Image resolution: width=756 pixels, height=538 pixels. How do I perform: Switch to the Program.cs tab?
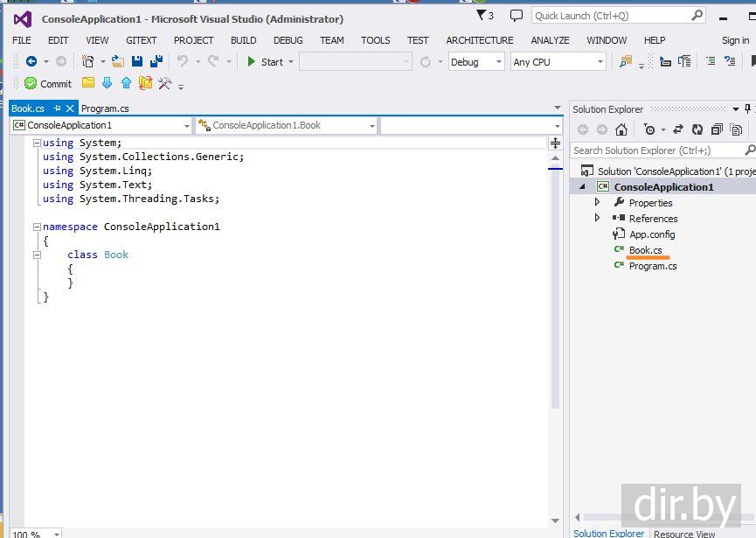pos(105,108)
